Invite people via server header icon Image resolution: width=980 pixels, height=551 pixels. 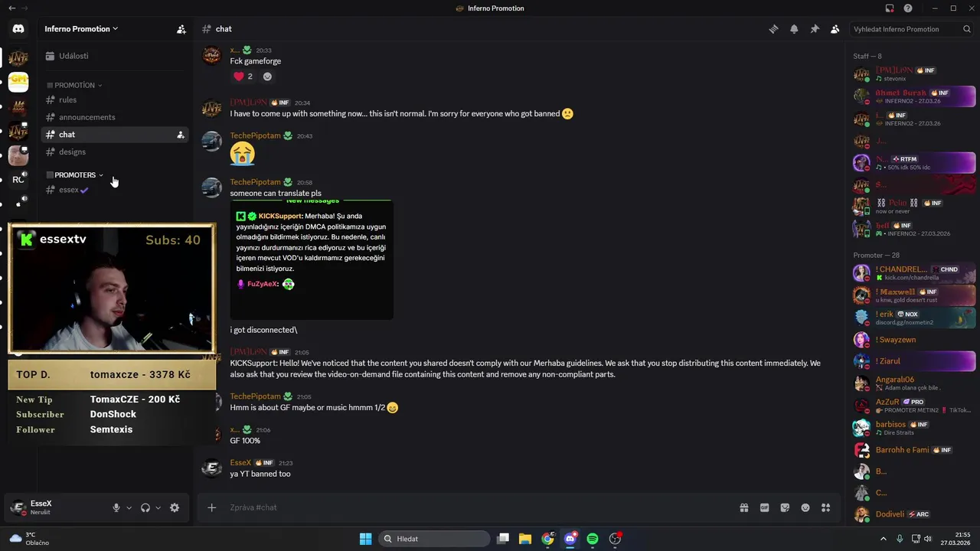click(181, 29)
